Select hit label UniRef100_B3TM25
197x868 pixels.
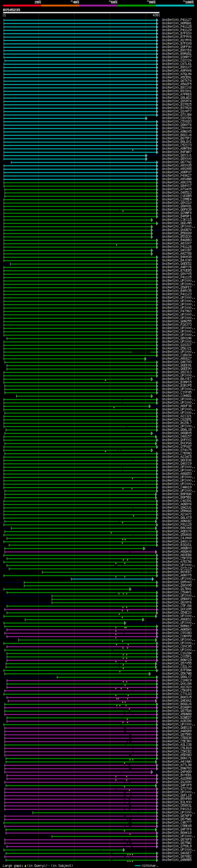(x=177, y=104)
